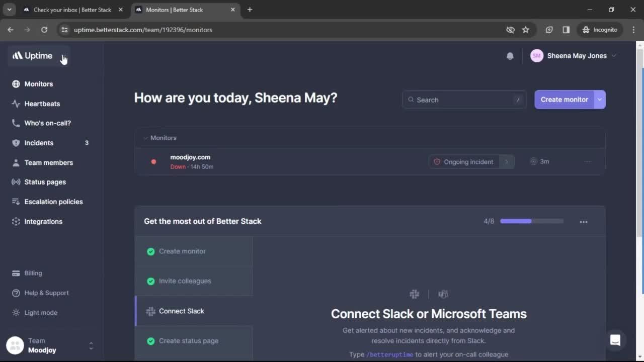Screen dimensions: 644x362
Task: Navigate to Escalation policies
Action: (x=54, y=202)
